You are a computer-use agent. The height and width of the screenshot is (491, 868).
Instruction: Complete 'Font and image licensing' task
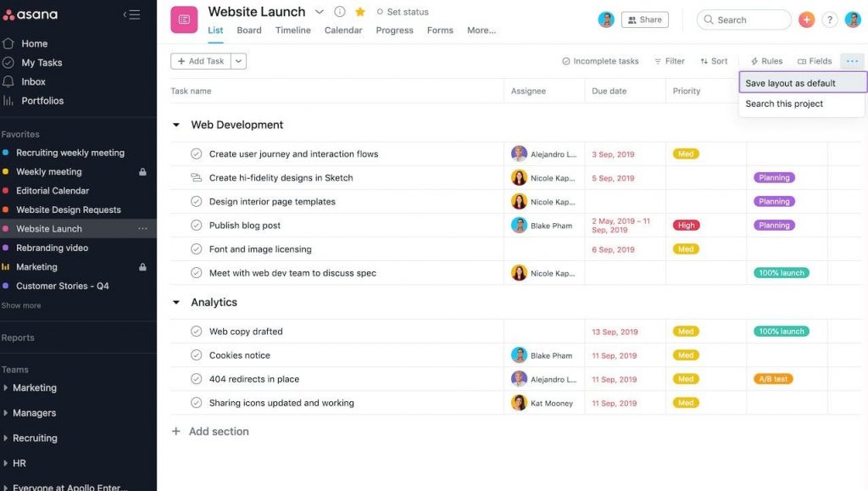(x=197, y=249)
